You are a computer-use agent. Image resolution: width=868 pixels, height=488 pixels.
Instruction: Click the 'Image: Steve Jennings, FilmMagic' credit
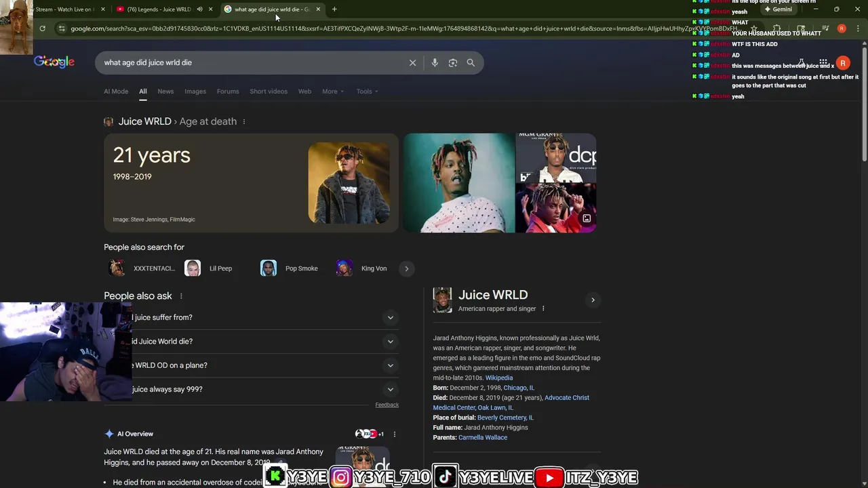pos(154,220)
